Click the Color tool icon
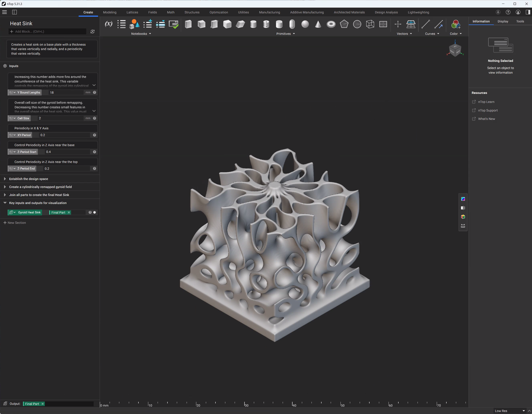Image resolution: width=532 pixels, height=414 pixels. click(456, 24)
